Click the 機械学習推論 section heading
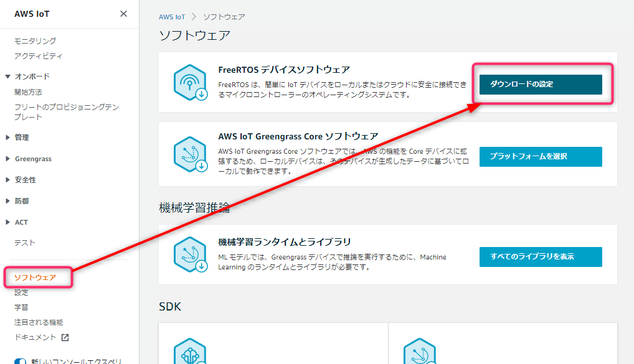Screen dimensions: 634x364 coord(194,208)
